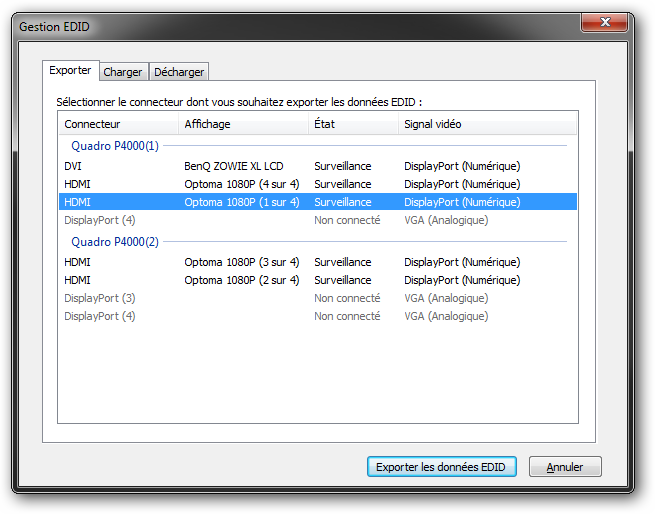Viewport: 655px width, 514px height.
Task: Close the Gestion EDID dialog
Action: point(602,22)
